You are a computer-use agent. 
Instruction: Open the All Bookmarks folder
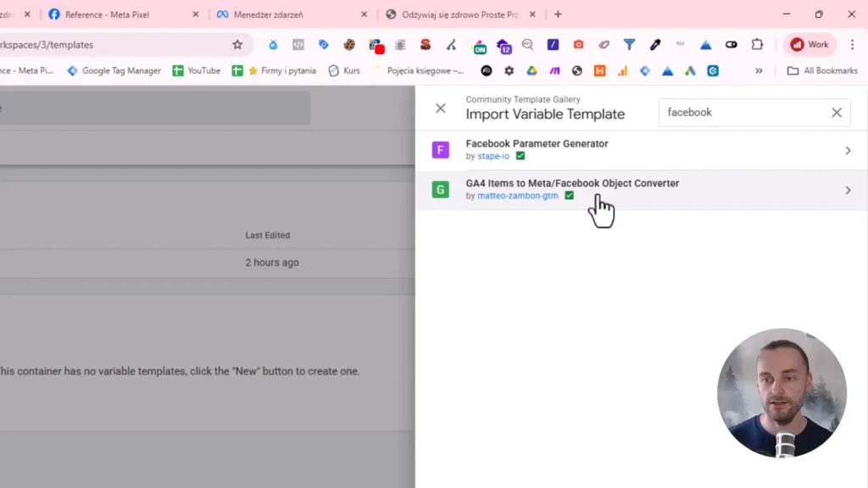[822, 71]
